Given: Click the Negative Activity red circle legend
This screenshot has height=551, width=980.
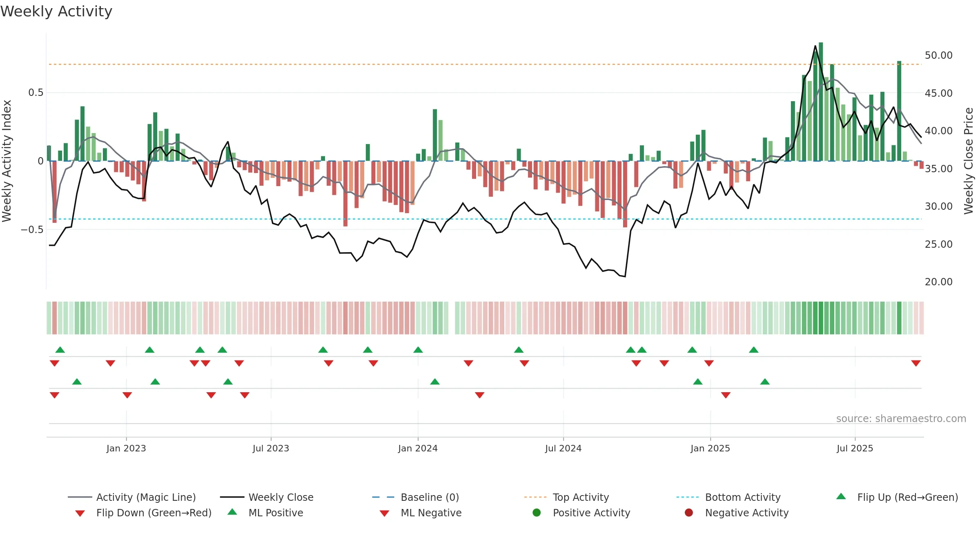Looking at the screenshot, I should point(689,513).
